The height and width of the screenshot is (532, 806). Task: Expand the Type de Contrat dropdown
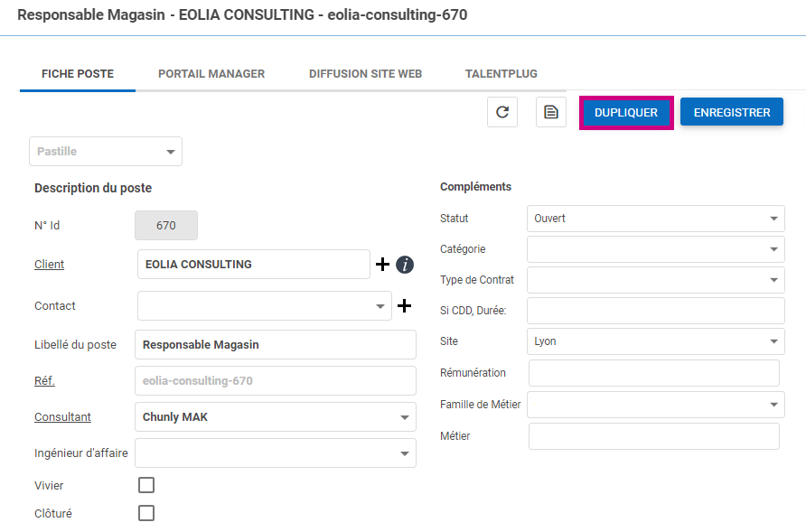pos(655,280)
